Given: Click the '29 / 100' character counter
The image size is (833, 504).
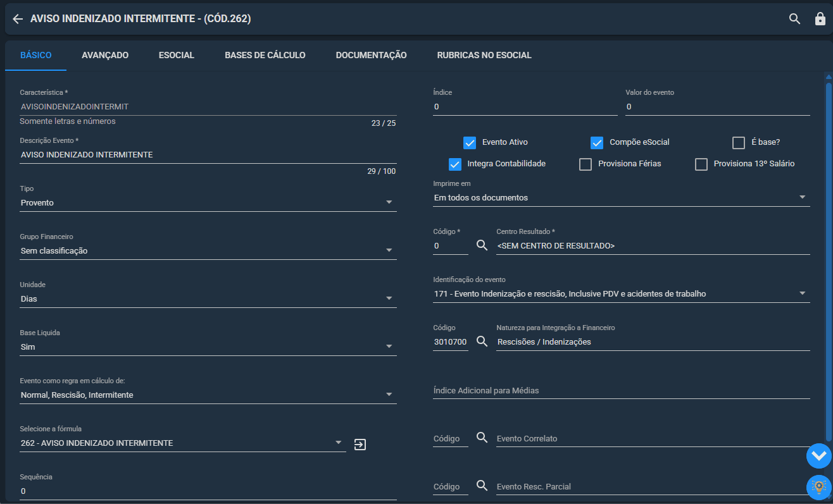Looking at the screenshot, I should tap(382, 171).
